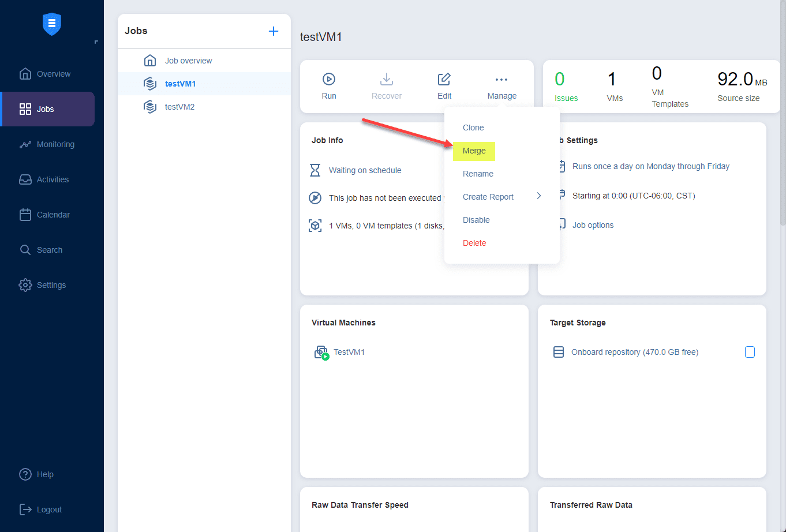Click the Onboard repository storage icon
This screenshot has width=786, height=532.
[559, 352]
